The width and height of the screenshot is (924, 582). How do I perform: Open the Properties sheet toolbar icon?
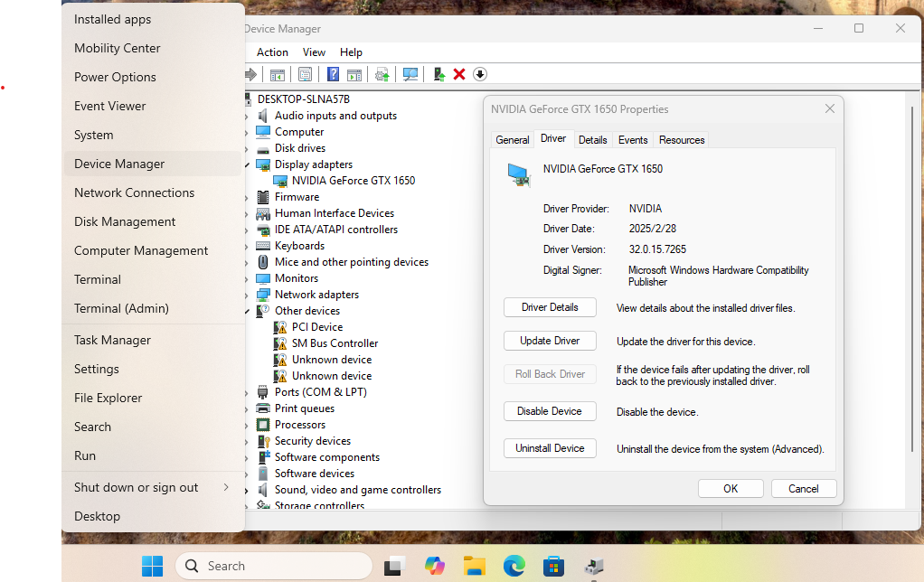[x=305, y=74]
